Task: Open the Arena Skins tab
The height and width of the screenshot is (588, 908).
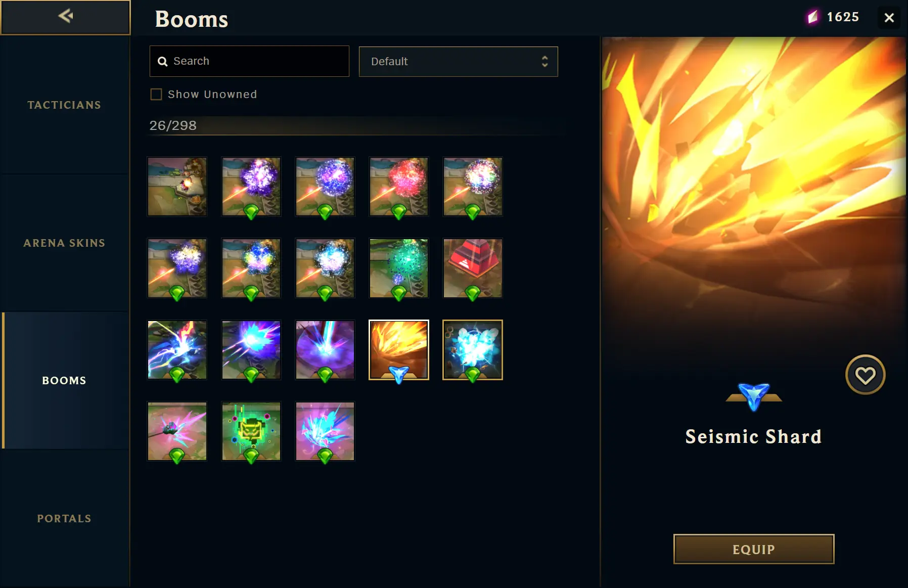Action: tap(65, 243)
